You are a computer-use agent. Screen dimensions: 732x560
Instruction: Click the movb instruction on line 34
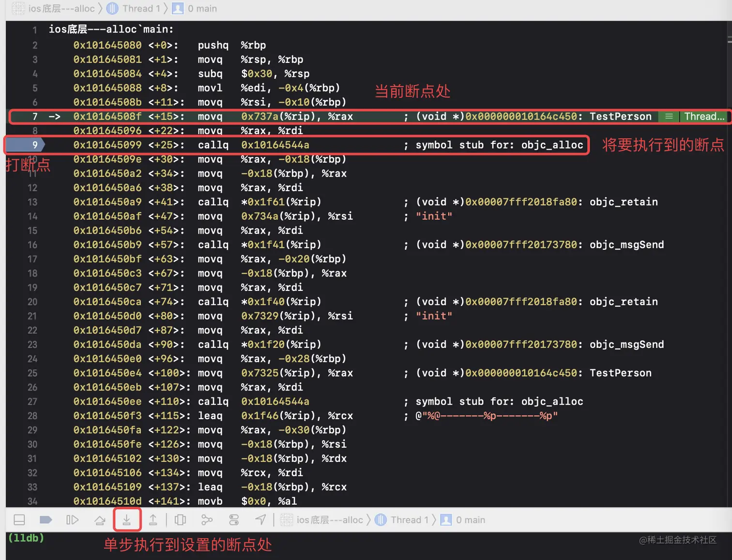[x=247, y=501]
